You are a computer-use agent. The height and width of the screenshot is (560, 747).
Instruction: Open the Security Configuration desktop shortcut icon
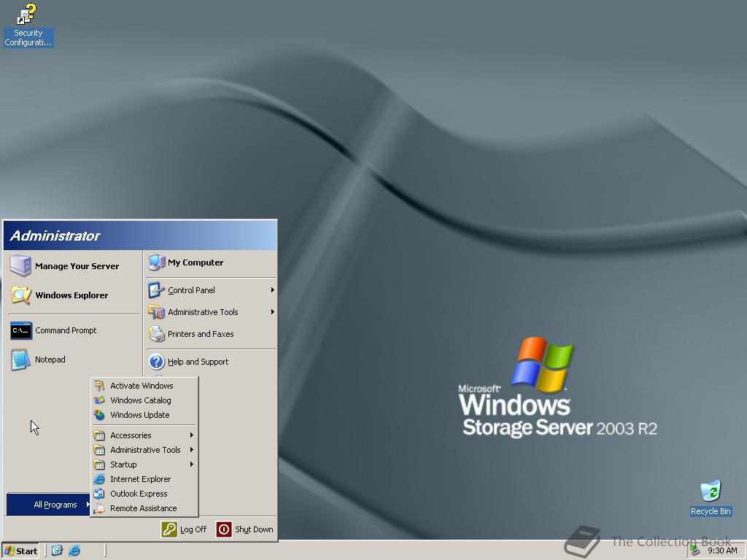point(27,13)
